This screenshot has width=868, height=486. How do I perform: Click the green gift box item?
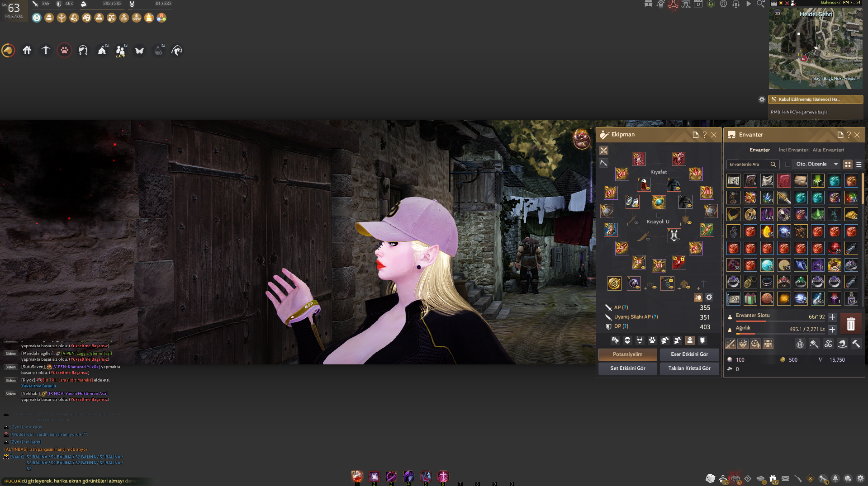pyautogui.click(x=750, y=298)
